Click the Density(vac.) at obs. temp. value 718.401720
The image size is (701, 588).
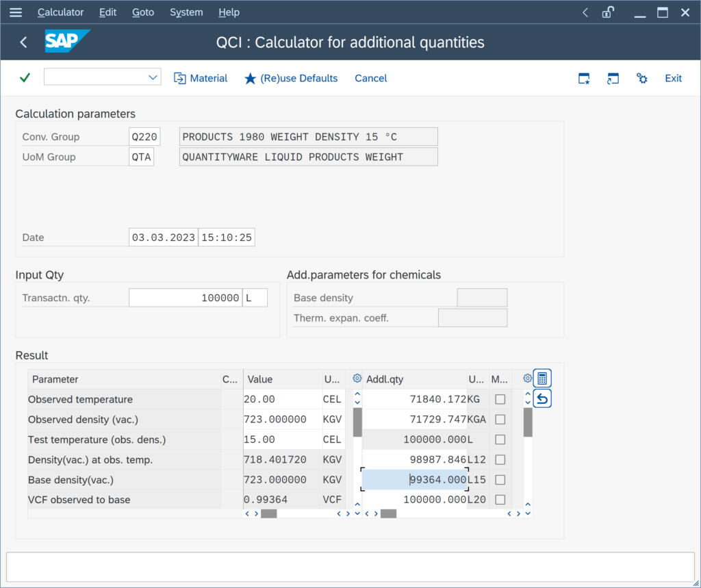click(283, 460)
